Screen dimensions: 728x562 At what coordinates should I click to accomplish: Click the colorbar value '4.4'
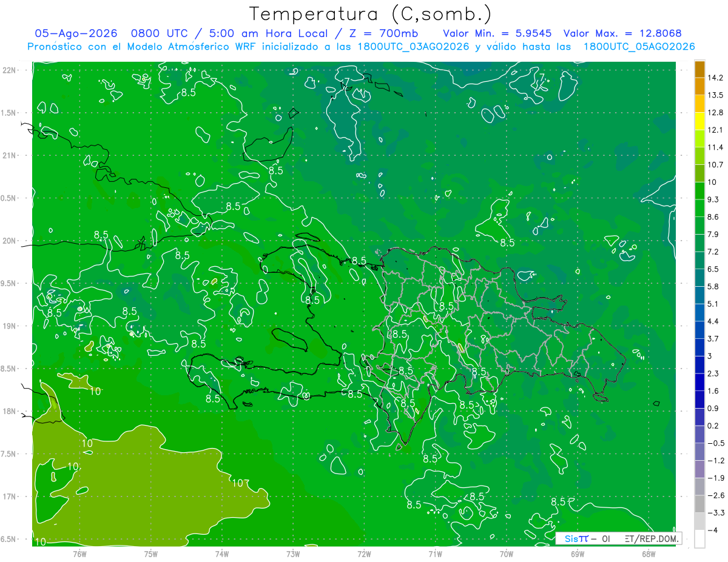713,321
